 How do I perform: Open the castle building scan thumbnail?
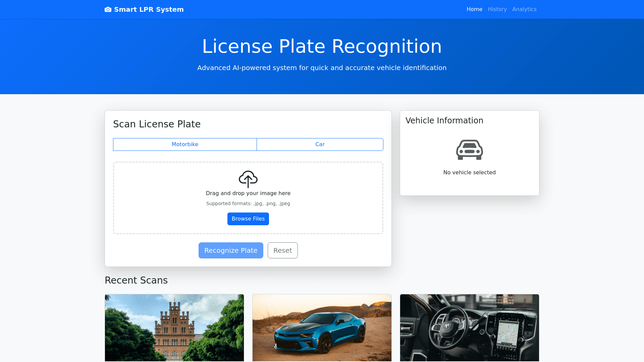pos(174,328)
